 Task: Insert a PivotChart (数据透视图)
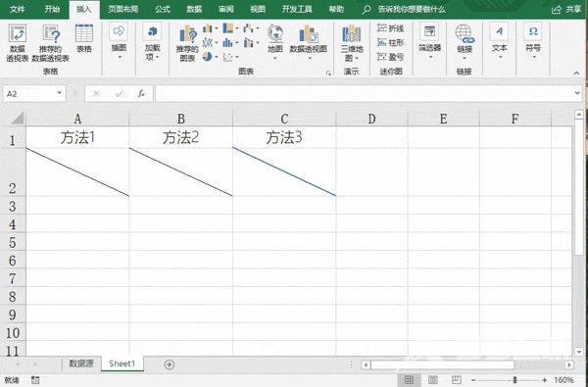[x=309, y=42]
